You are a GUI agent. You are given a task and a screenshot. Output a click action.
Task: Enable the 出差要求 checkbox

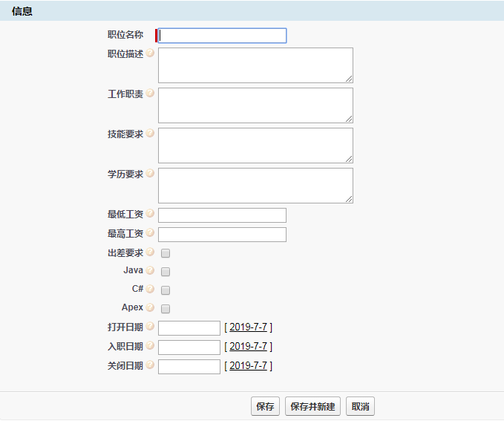(166, 253)
